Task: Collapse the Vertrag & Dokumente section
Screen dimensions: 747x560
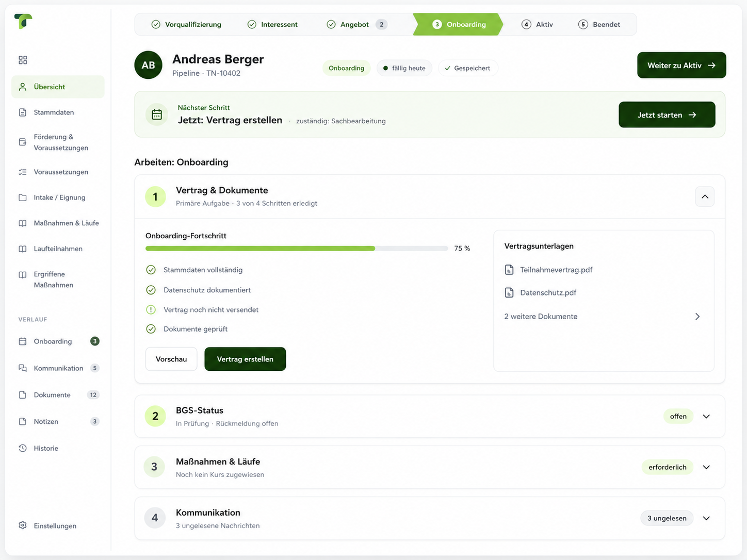Action: click(705, 196)
